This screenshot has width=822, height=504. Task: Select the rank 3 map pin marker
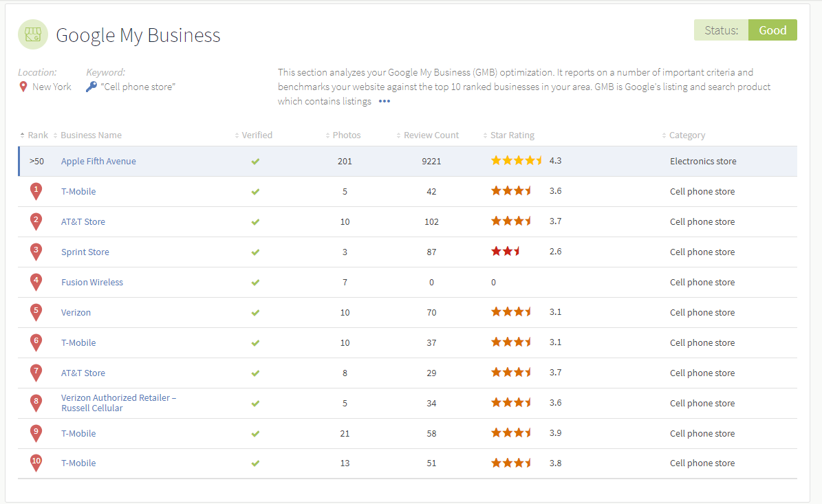pyautogui.click(x=36, y=252)
